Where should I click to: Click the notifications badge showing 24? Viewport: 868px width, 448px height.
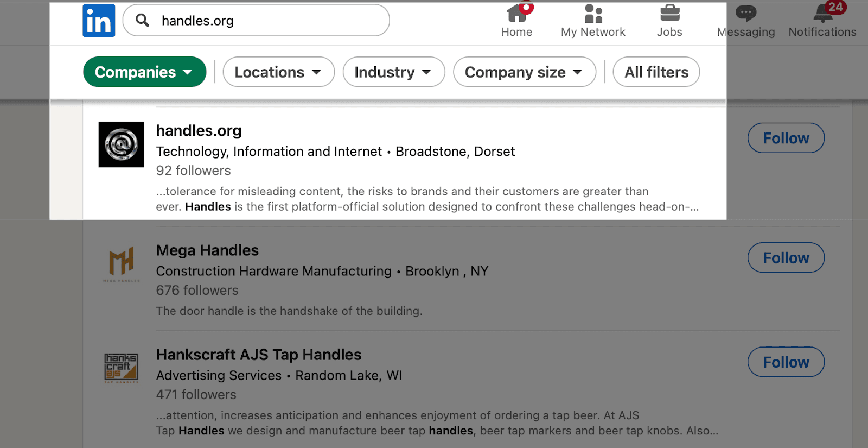point(835,7)
